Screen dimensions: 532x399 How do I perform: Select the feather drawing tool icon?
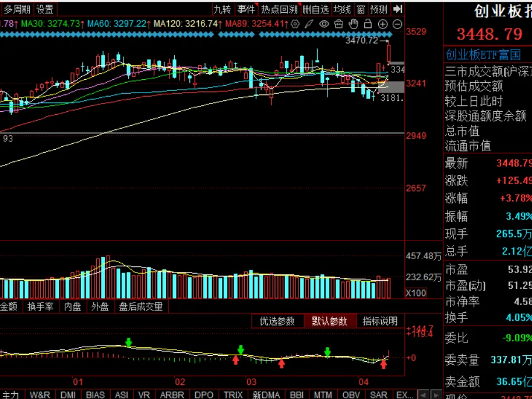[x=309, y=24]
